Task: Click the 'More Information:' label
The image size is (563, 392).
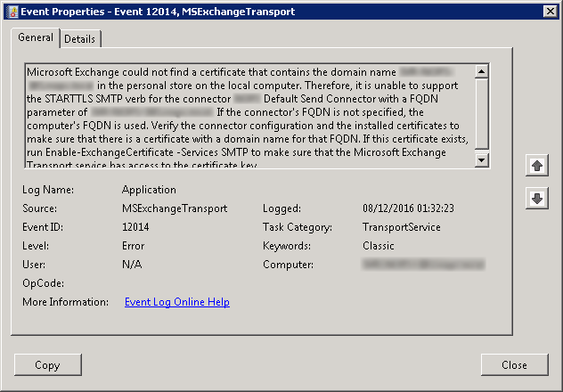Action: [x=65, y=302]
